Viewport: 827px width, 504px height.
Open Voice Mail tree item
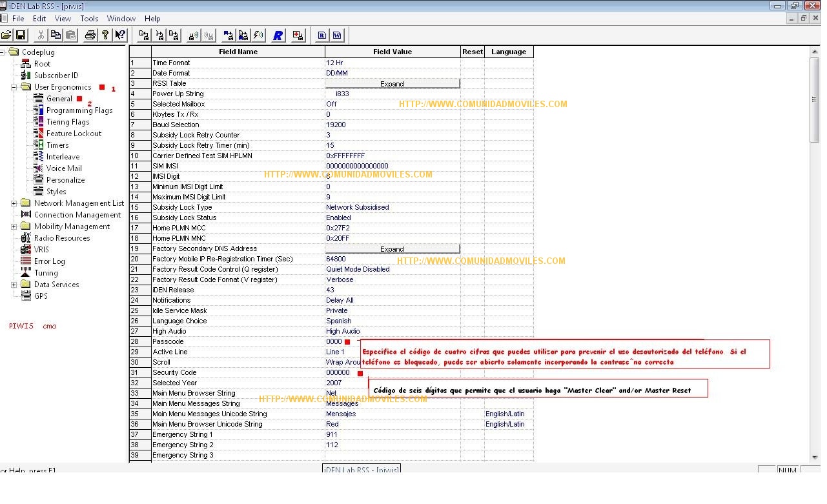tap(64, 168)
